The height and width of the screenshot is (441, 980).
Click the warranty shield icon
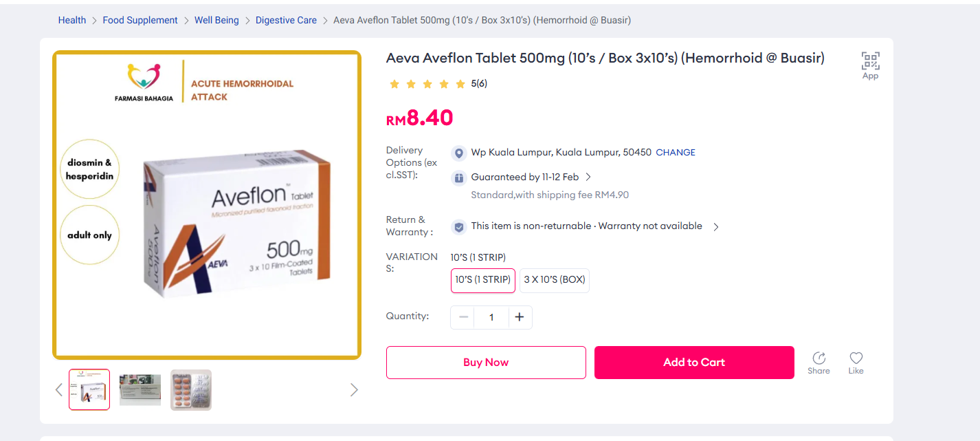click(x=459, y=226)
